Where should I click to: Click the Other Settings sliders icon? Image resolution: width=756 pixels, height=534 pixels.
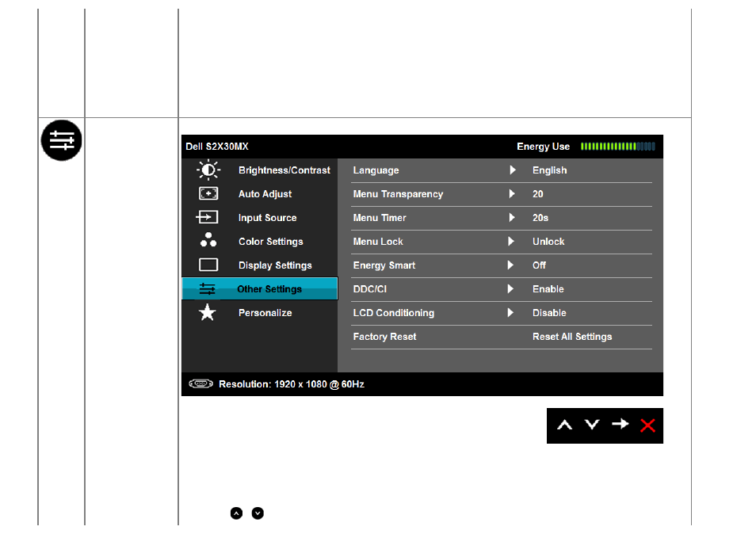pyautogui.click(x=208, y=289)
